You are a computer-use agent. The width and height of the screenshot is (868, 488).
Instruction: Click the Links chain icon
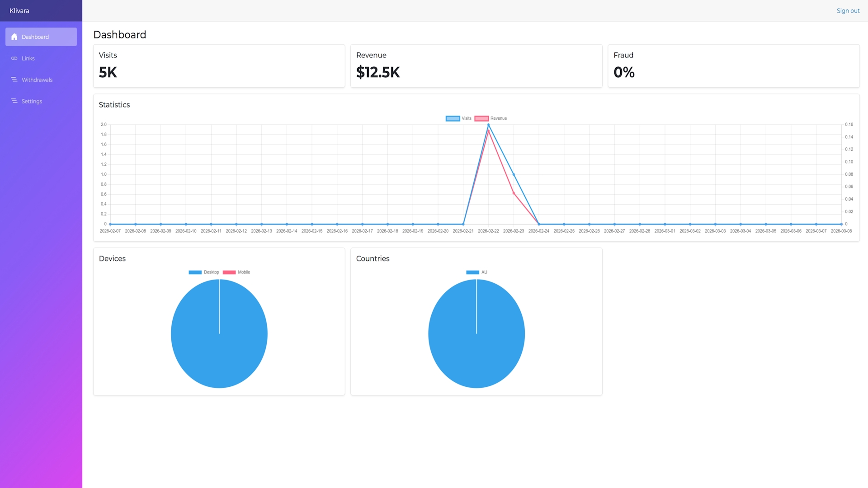tap(14, 58)
